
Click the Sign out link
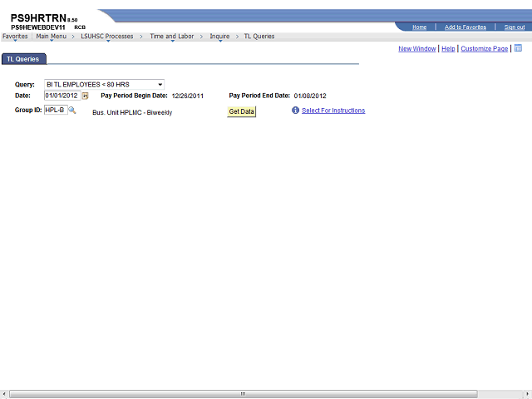tap(514, 27)
